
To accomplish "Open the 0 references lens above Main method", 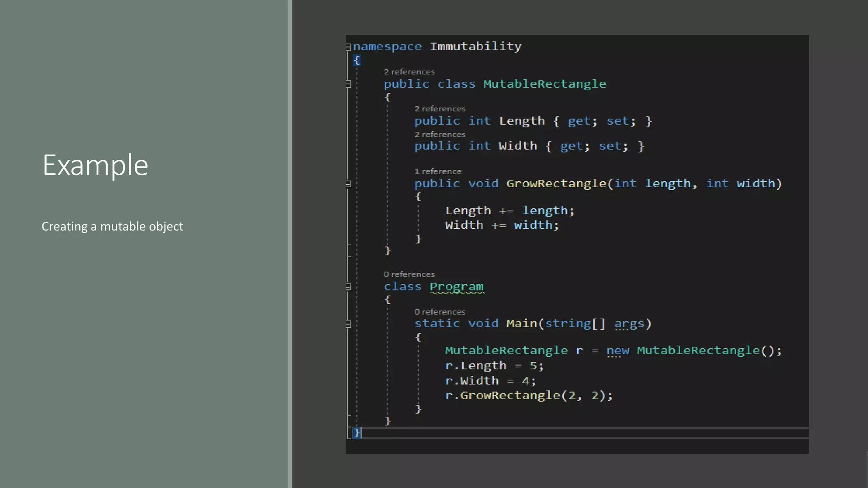I will (440, 312).
